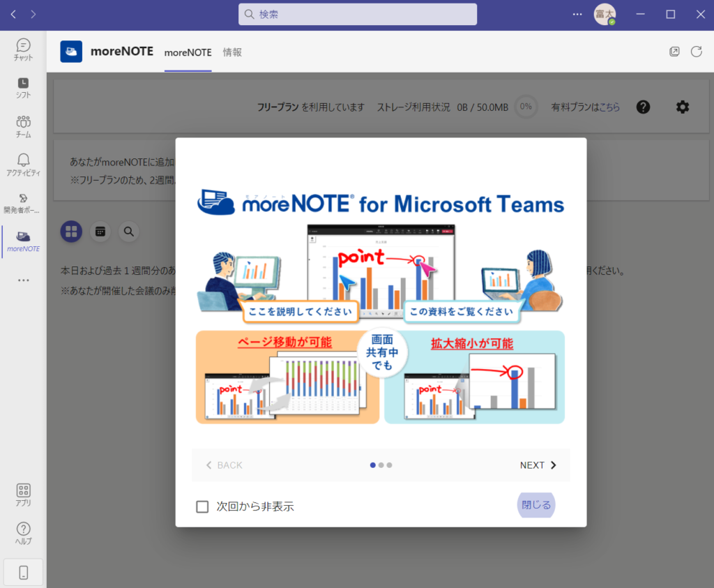Select the 情報 tab
Viewport: 714px width, 588px height.
point(232,52)
